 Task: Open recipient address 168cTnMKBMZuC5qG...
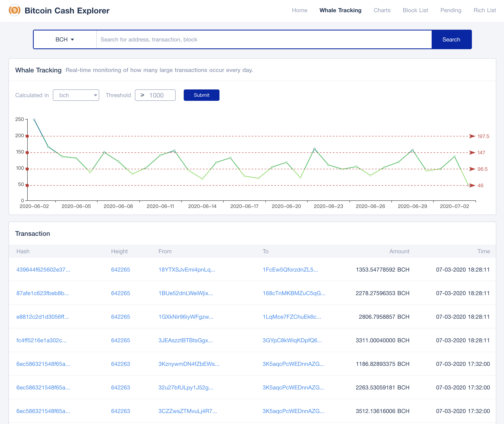click(294, 293)
